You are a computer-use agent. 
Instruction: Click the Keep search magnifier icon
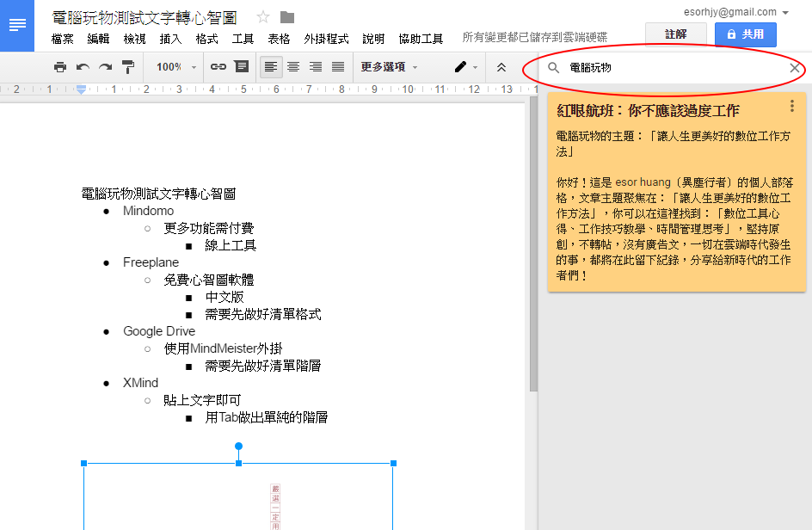554,68
